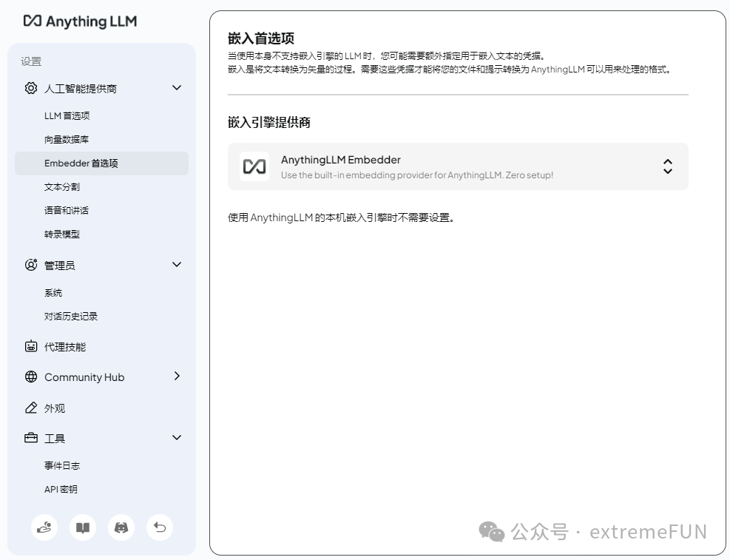Click the 嵌入首选项 heading
The image size is (730, 560).
click(261, 38)
